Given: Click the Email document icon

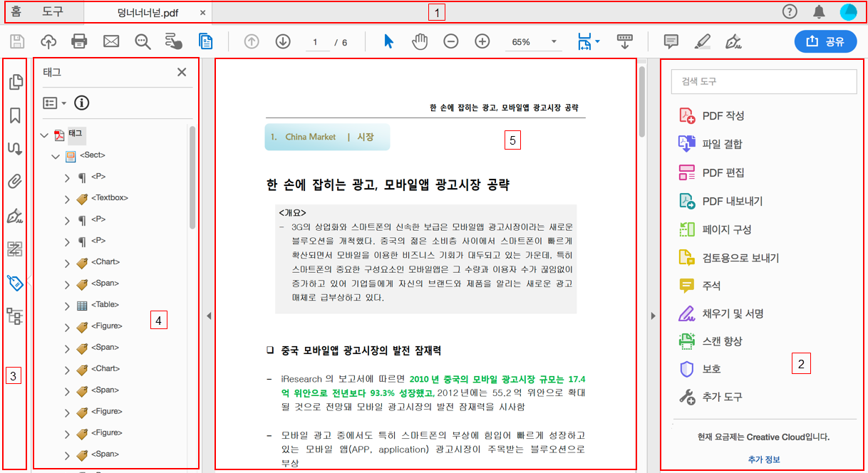Looking at the screenshot, I should point(110,41).
